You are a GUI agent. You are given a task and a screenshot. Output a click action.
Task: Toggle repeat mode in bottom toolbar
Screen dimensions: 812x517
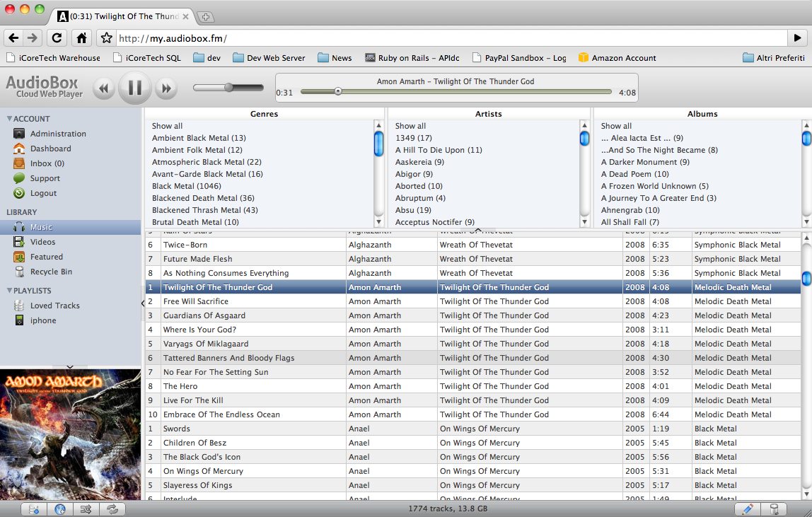coord(112,509)
